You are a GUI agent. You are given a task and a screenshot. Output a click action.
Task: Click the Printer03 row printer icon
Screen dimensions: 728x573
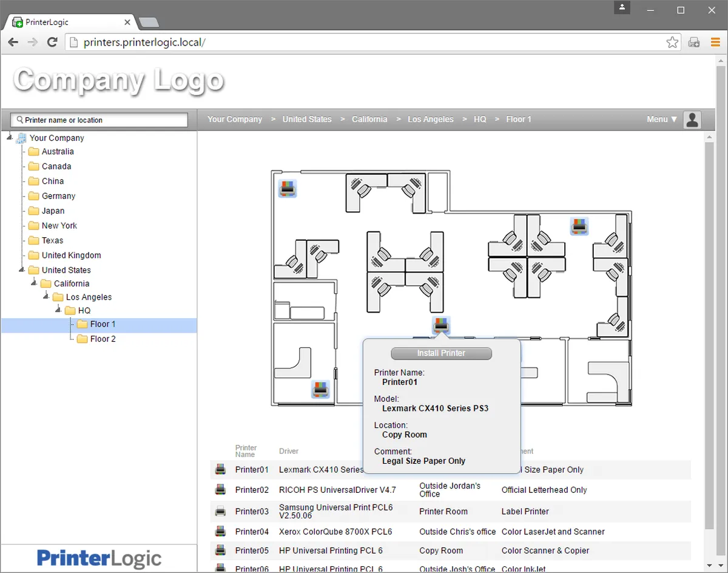point(220,511)
